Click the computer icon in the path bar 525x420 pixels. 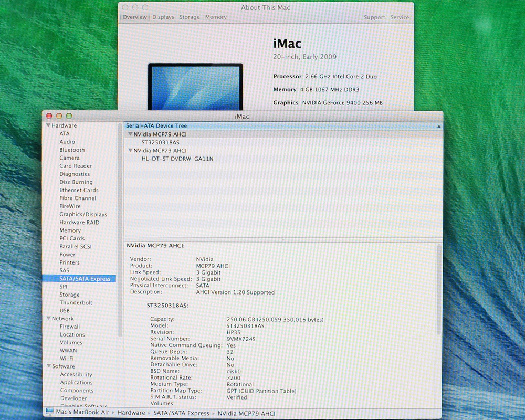click(x=50, y=412)
